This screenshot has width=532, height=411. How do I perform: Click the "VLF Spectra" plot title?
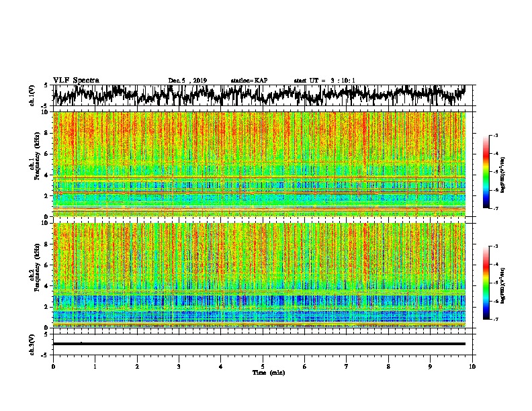[x=76, y=81]
